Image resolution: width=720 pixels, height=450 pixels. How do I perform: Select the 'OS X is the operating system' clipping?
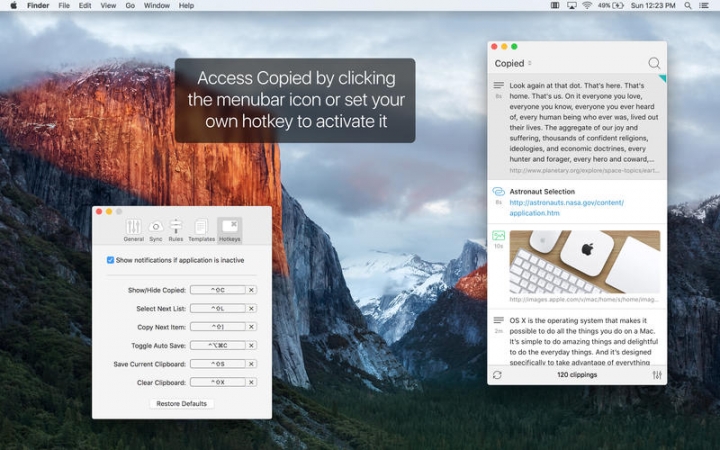(x=577, y=339)
